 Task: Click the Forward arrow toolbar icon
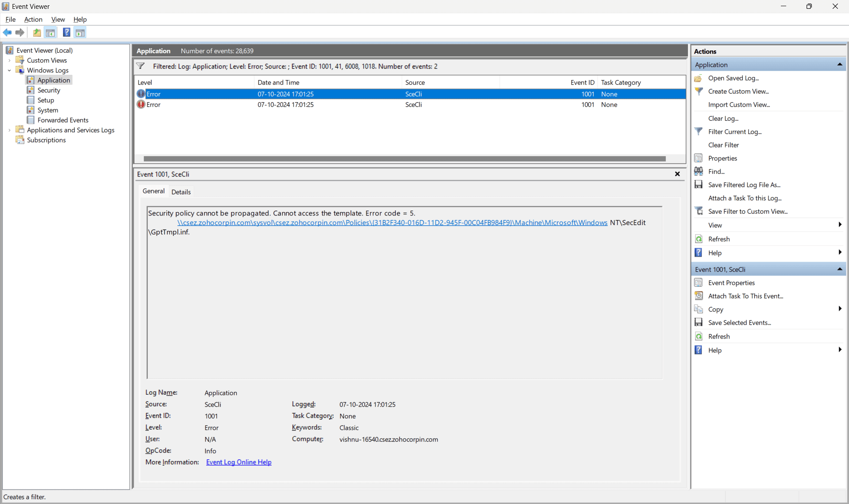[x=20, y=32]
